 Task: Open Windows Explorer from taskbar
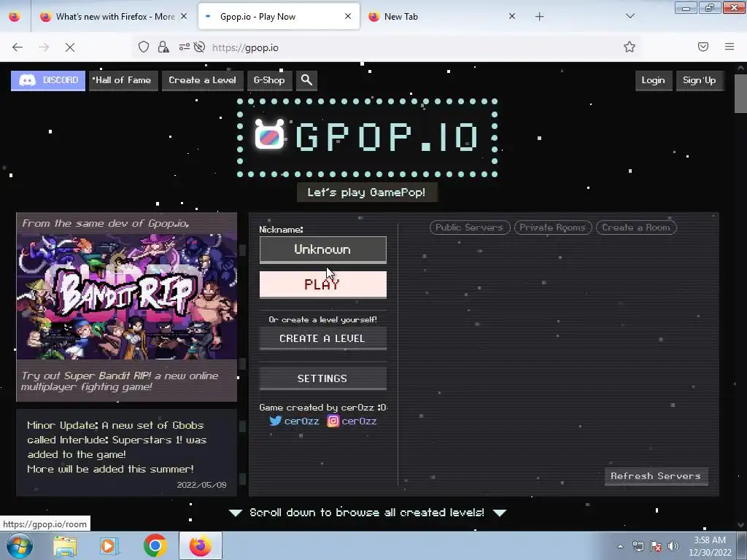click(x=65, y=546)
